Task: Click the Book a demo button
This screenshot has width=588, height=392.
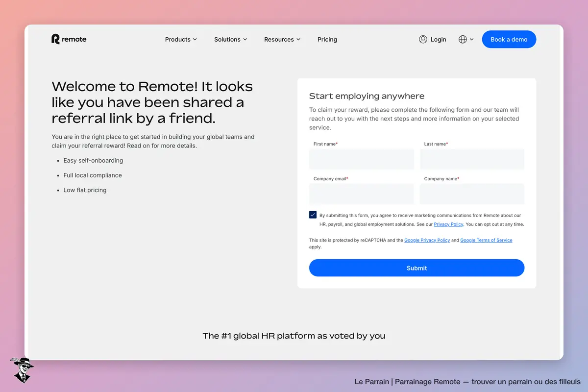Action: 509,39
